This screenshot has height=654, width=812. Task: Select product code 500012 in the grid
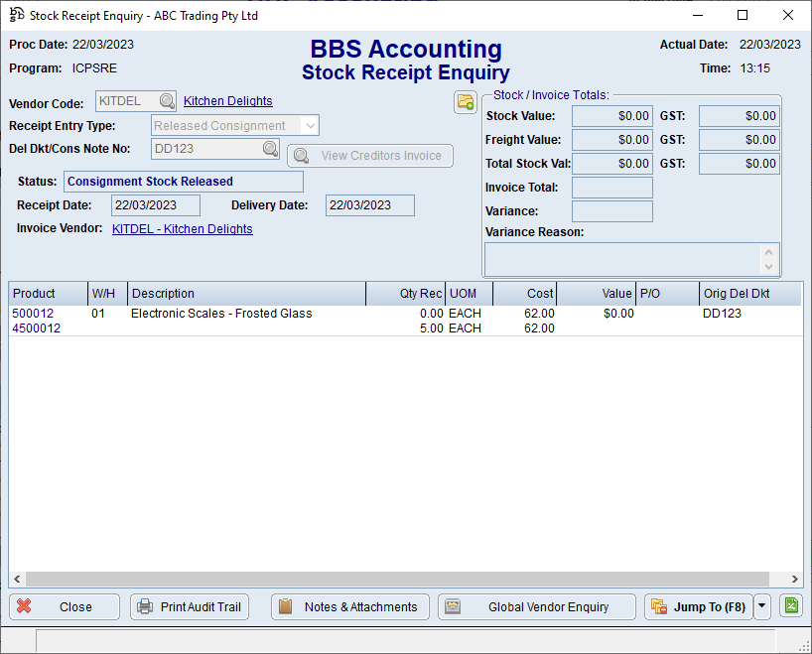pyautogui.click(x=33, y=314)
